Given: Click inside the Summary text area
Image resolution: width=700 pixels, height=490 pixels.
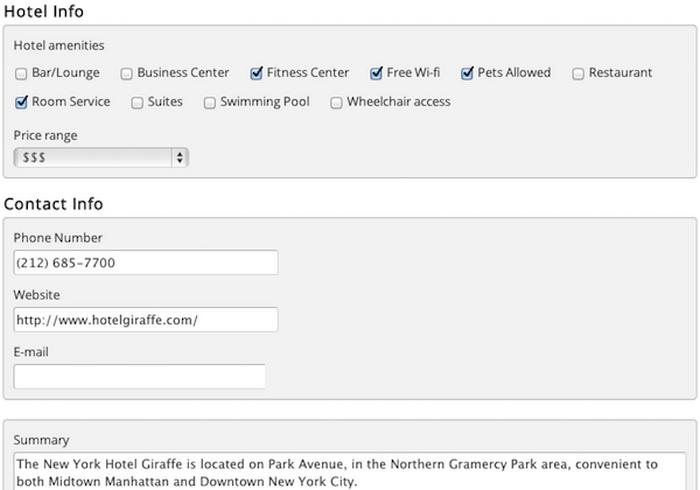Looking at the screenshot, I should tap(350, 472).
